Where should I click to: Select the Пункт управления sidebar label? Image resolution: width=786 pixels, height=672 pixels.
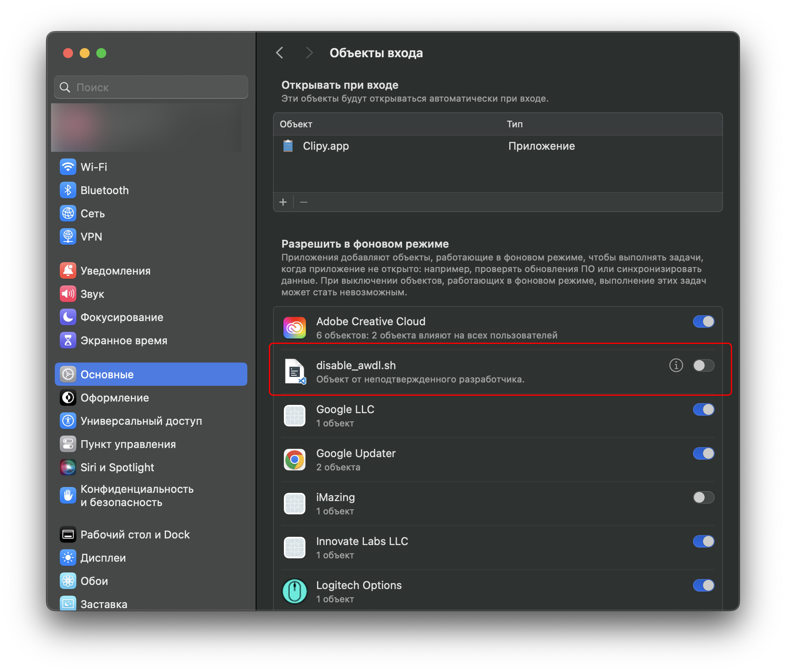pos(128,444)
